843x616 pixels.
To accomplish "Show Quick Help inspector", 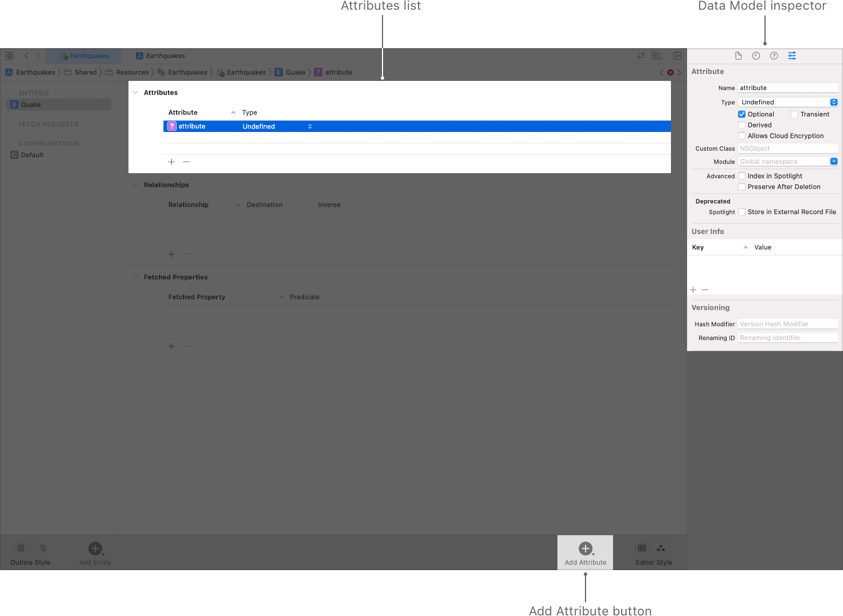I will pos(774,56).
